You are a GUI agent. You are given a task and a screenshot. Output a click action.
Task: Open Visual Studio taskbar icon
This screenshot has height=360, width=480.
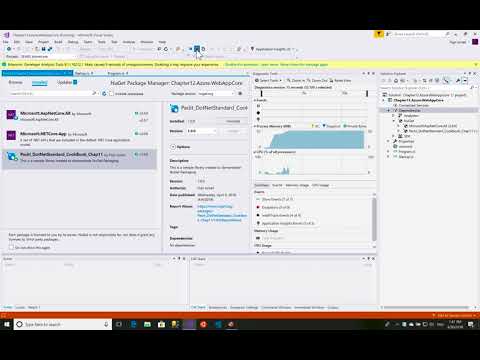point(189,324)
